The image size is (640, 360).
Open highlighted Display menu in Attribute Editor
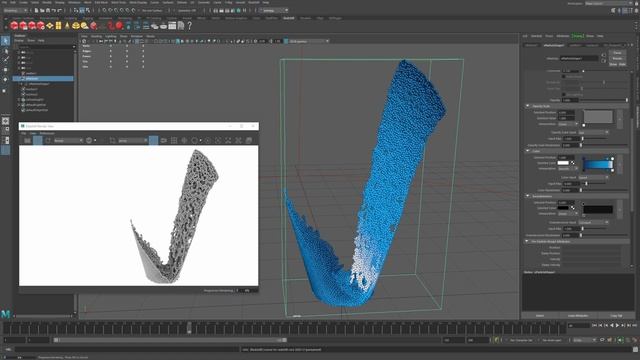[x=578, y=36]
